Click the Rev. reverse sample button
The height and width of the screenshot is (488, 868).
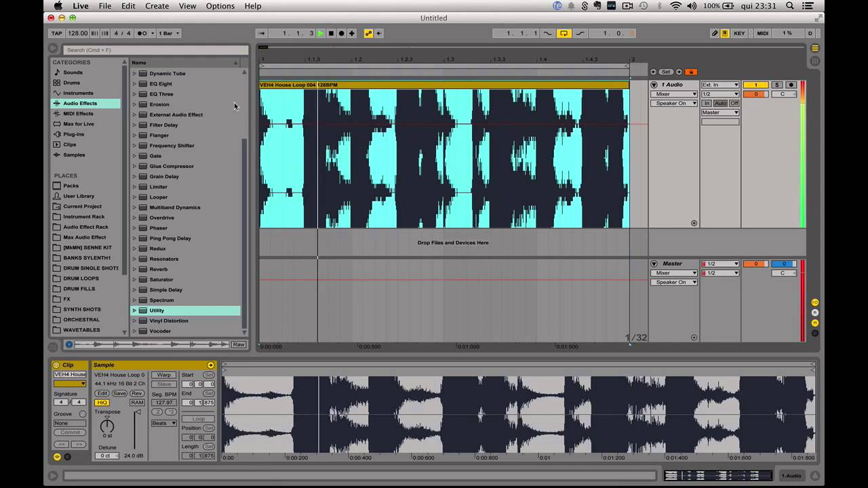[x=137, y=393]
